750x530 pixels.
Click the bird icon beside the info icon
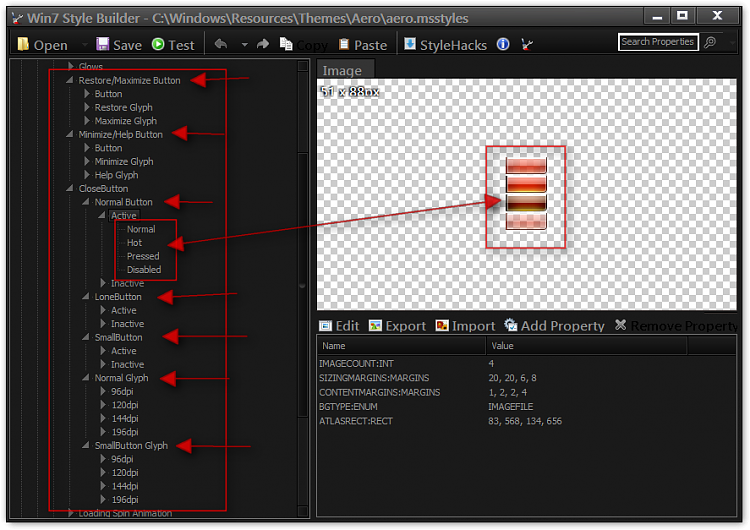click(x=527, y=44)
